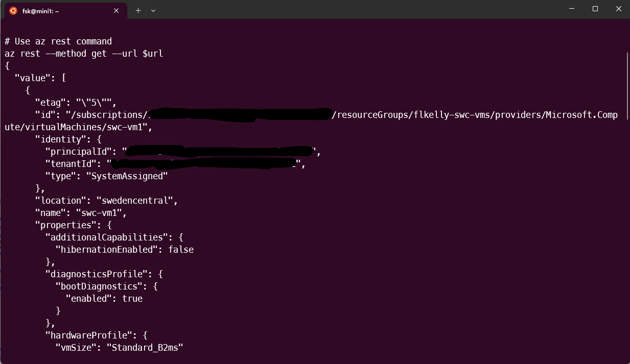Close the fsk@mini1 tab with its X
The width and height of the screenshot is (630, 364).
tap(116, 10)
